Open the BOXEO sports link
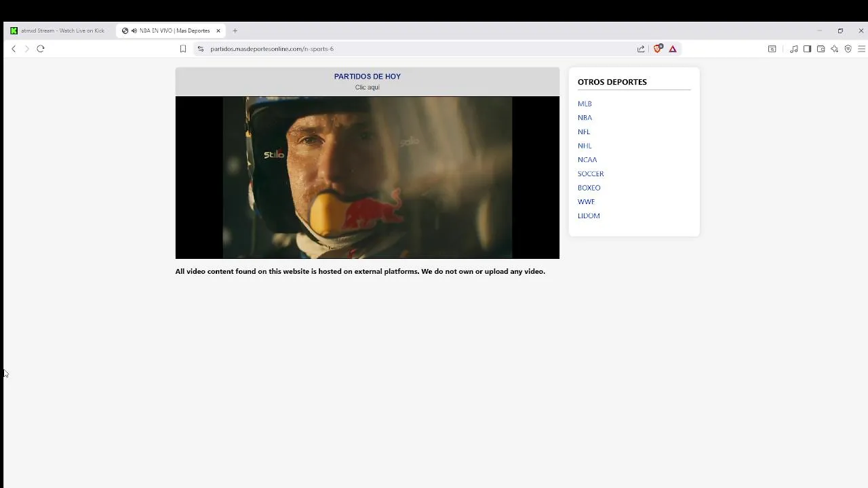This screenshot has width=868, height=488. click(x=589, y=188)
